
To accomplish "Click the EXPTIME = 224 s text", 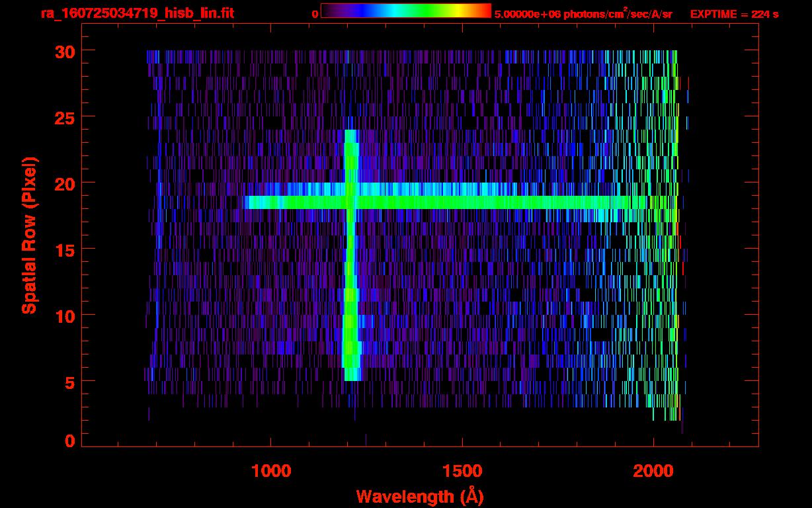I will click(x=734, y=14).
